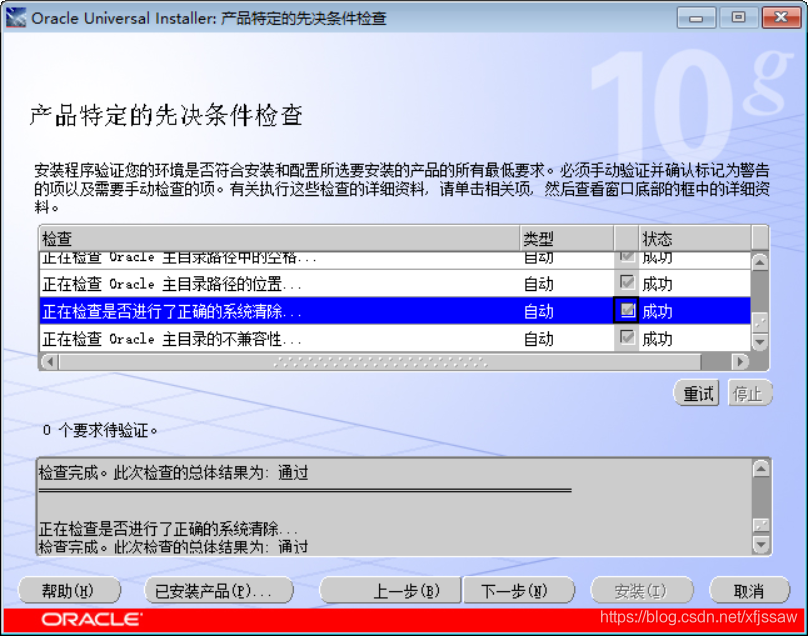Cancel installation with 取消

pos(749,591)
